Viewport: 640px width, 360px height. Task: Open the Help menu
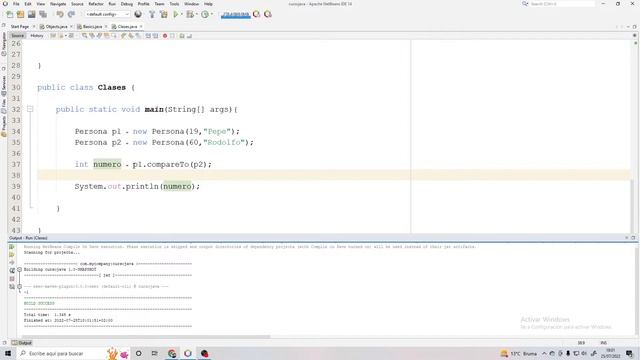click(208, 4)
